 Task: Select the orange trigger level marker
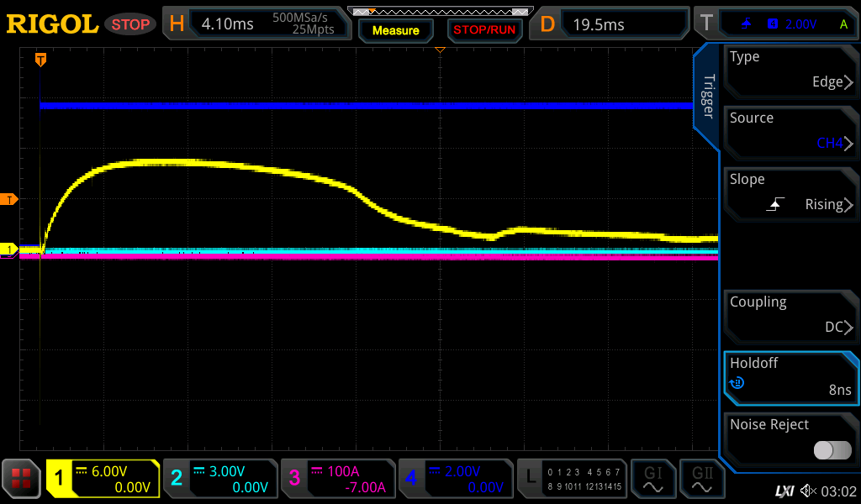(x=9, y=199)
